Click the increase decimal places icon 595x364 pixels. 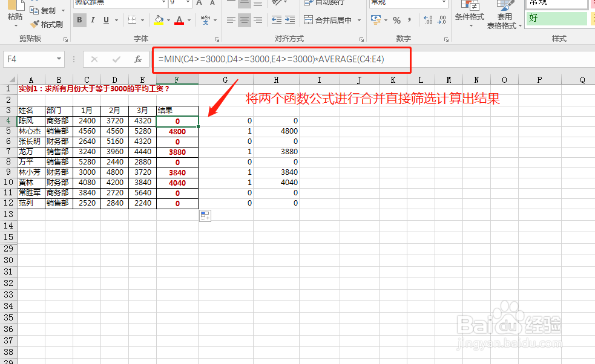tap(428, 20)
